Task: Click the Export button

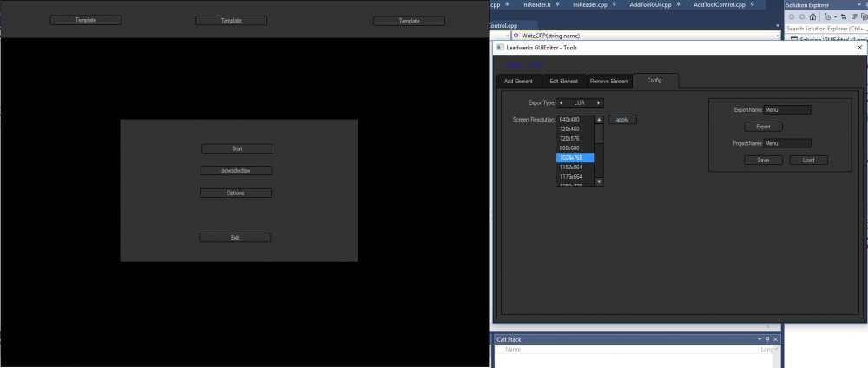Action: pos(763,127)
